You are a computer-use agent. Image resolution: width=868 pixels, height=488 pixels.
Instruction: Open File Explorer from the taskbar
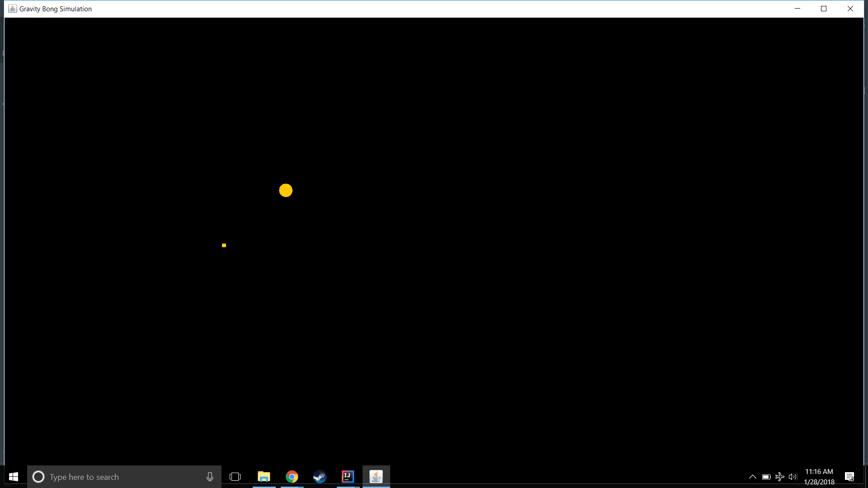pos(264,477)
